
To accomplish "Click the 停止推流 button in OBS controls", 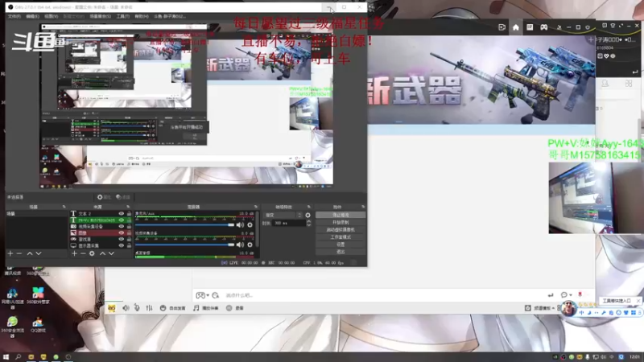I will pos(341,215).
